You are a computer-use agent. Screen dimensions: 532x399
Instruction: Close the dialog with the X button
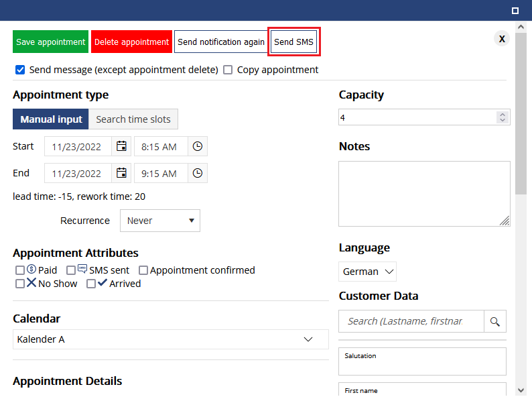[x=502, y=39]
